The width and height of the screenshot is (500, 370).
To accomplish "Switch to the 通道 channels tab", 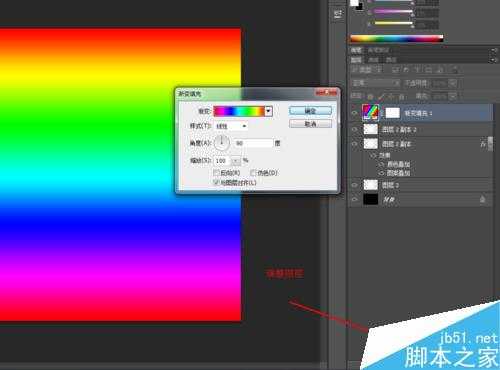I will (x=373, y=60).
